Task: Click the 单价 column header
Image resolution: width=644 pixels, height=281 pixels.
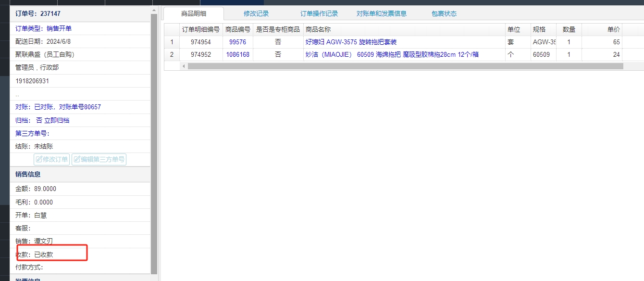Action: 602,29
